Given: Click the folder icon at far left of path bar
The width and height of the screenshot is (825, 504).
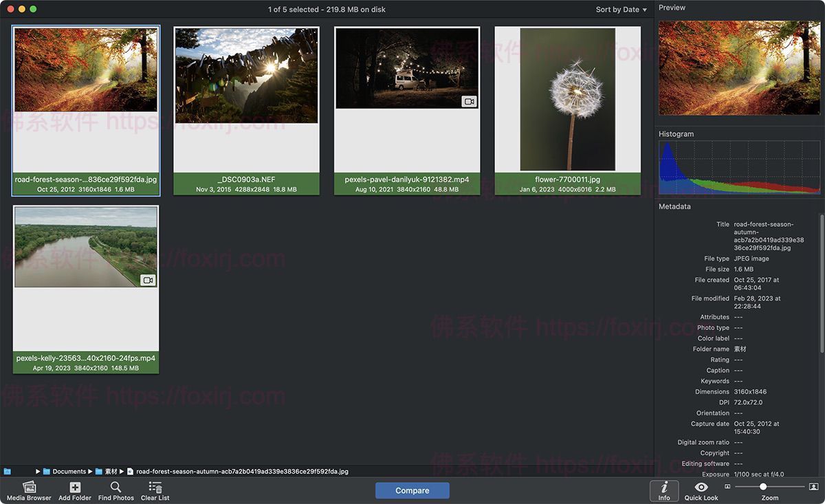Looking at the screenshot, I should (x=8, y=471).
